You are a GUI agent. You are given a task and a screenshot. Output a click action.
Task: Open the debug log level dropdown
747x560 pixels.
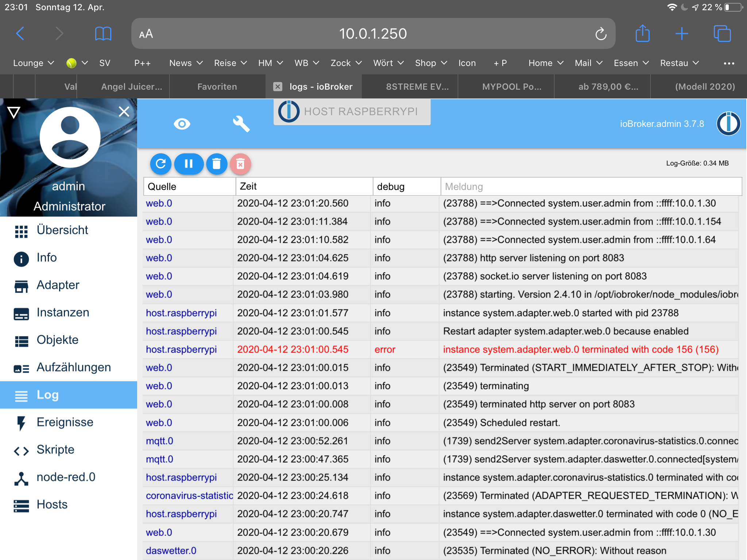[406, 187]
